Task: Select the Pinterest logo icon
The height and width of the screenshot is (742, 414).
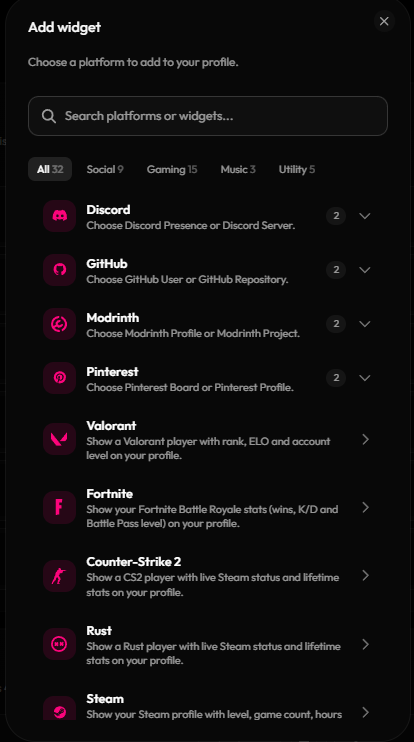Action: [x=60, y=378]
